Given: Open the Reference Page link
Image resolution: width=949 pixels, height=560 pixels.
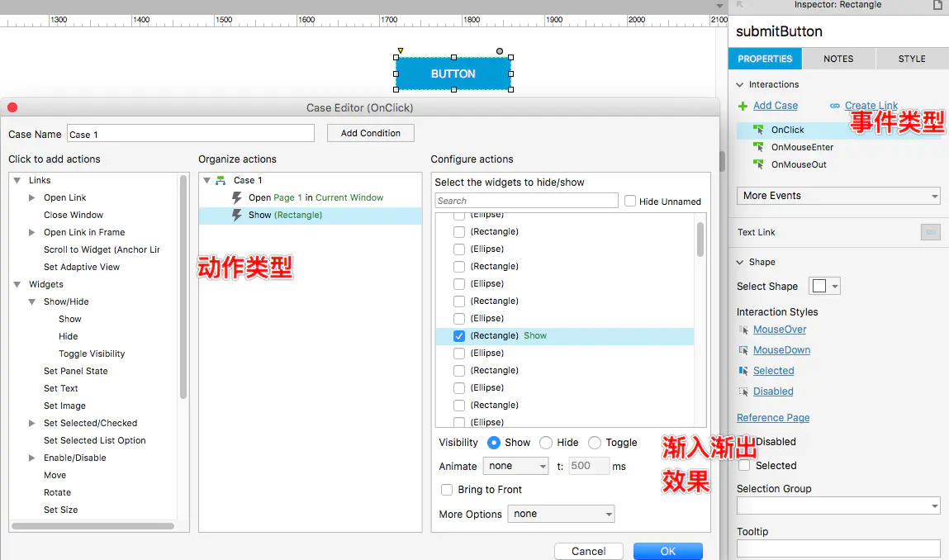Looking at the screenshot, I should coord(773,418).
